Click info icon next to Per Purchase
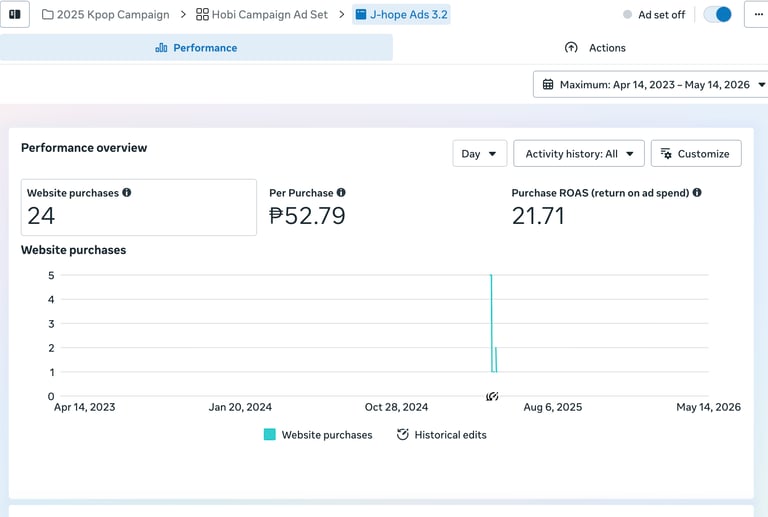This screenshot has width=768, height=517. tap(341, 192)
